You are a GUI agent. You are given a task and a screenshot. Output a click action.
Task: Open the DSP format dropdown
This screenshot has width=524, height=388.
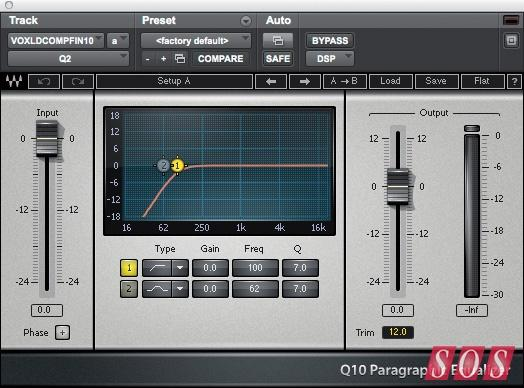click(330, 59)
